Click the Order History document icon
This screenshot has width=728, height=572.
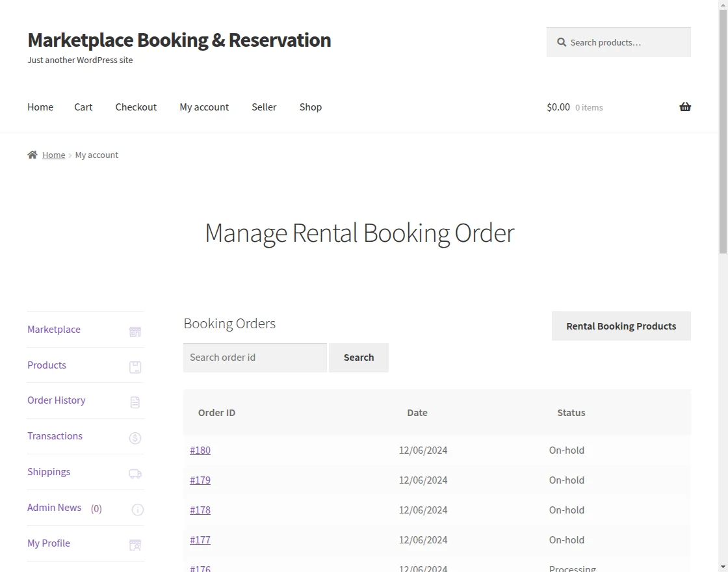click(135, 402)
